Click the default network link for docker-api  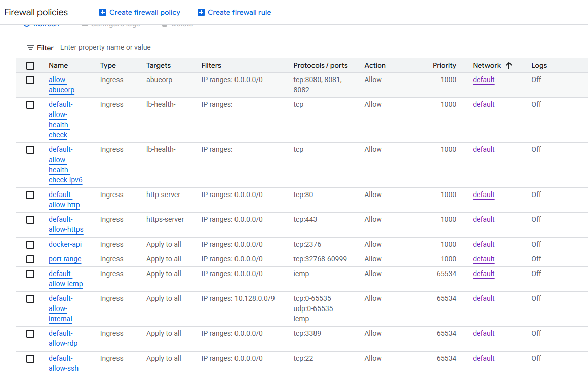click(483, 244)
